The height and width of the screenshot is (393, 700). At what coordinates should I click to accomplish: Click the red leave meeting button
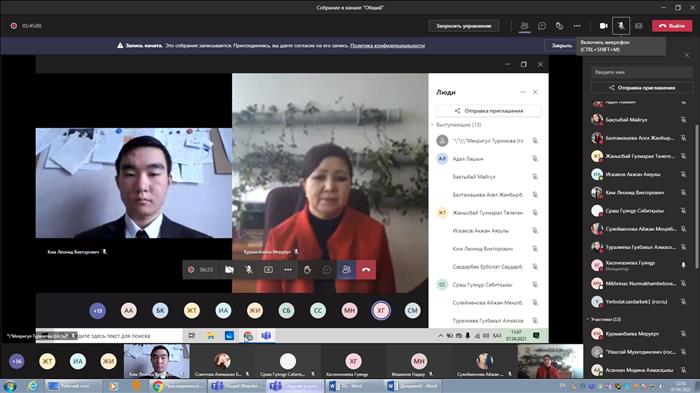point(672,26)
